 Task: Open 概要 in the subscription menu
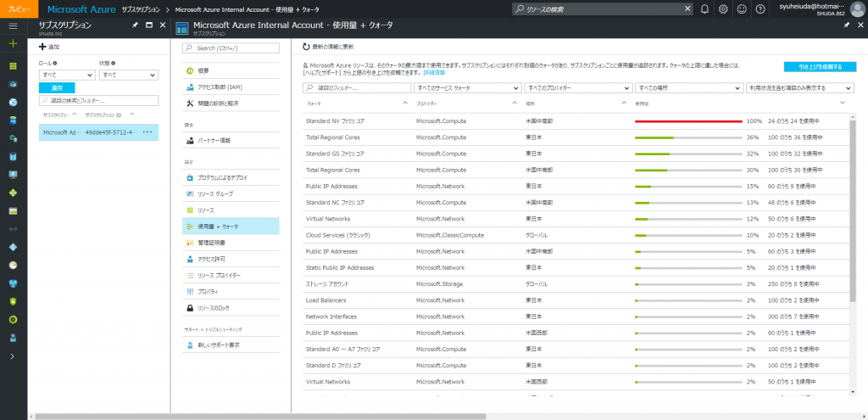coord(231,71)
